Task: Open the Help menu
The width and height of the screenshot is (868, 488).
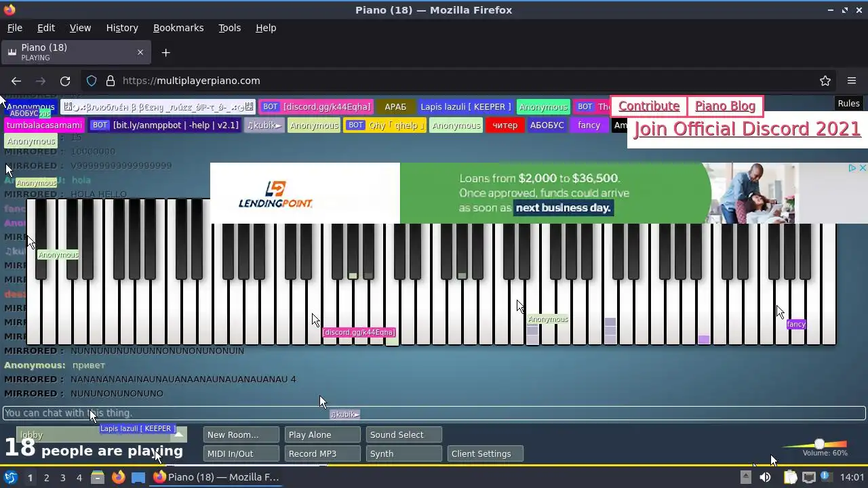Action: (x=266, y=28)
